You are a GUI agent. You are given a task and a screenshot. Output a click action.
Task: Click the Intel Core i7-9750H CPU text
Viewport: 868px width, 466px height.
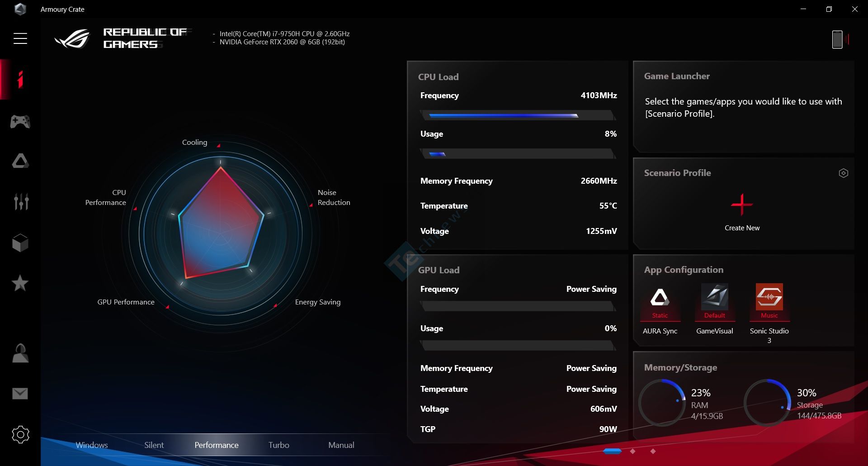(284, 34)
